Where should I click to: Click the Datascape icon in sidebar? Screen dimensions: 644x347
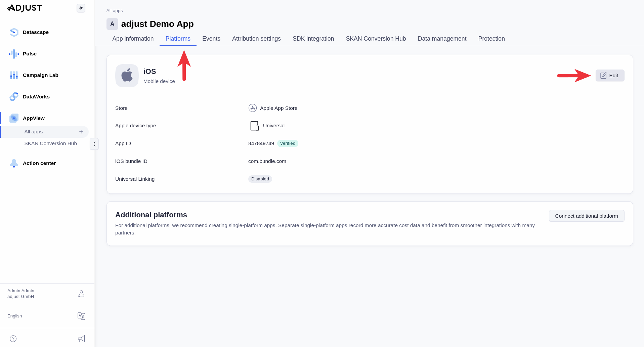14,32
